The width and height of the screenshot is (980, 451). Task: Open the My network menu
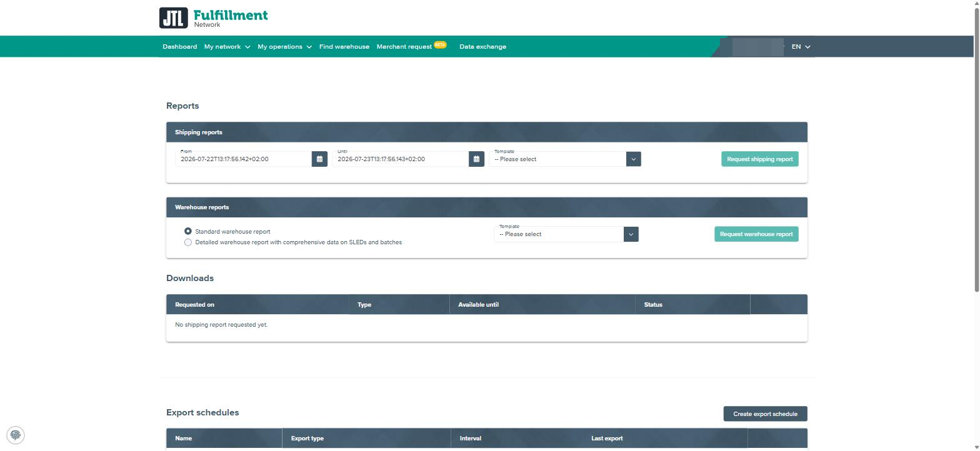click(x=227, y=47)
